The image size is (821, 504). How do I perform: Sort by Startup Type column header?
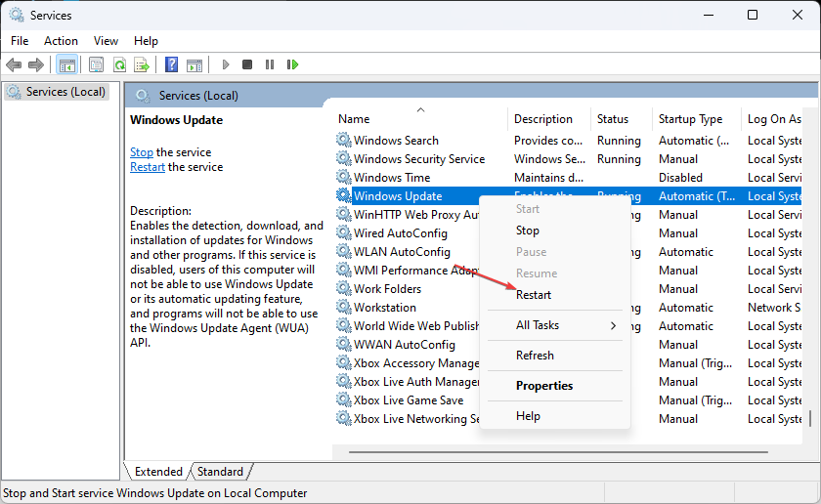pyautogui.click(x=690, y=119)
